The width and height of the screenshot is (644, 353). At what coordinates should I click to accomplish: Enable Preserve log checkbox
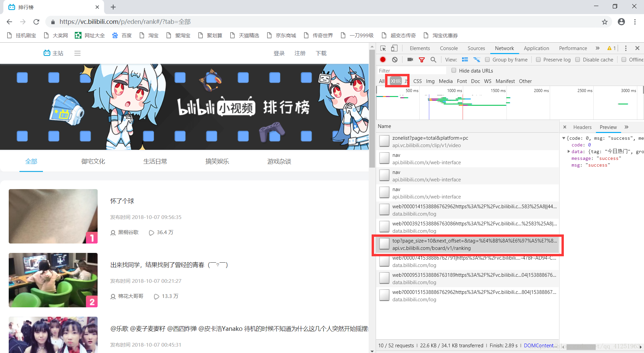538,59
